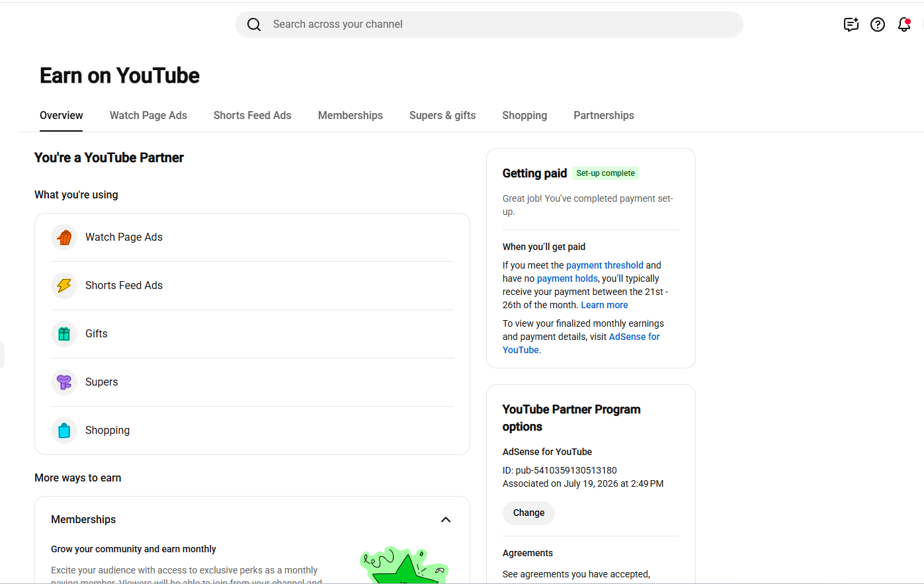The height and width of the screenshot is (584, 924).
Task: Click the 'Grow your community and earn monthly' text
Action: (134, 549)
